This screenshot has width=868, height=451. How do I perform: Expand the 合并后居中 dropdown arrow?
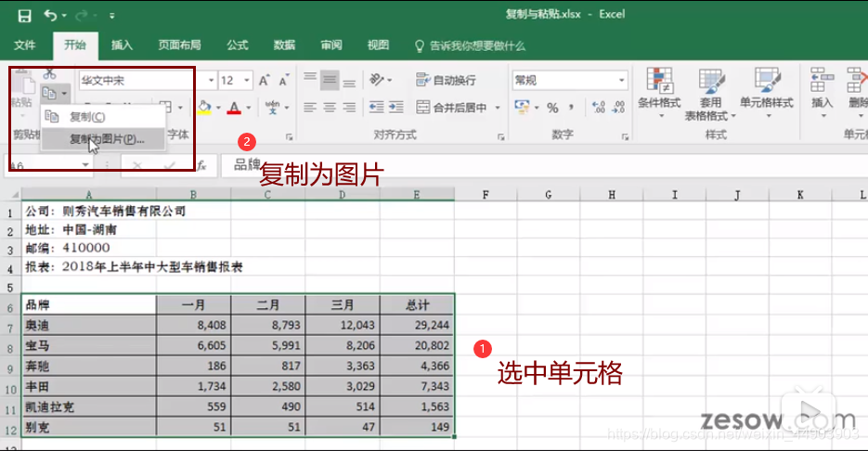click(x=497, y=108)
